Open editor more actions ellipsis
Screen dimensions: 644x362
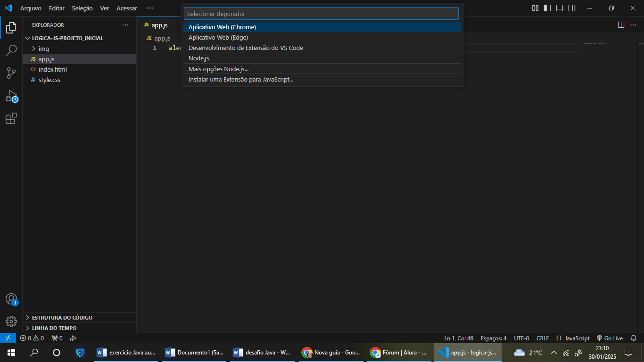pyautogui.click(x=634, y=25)
